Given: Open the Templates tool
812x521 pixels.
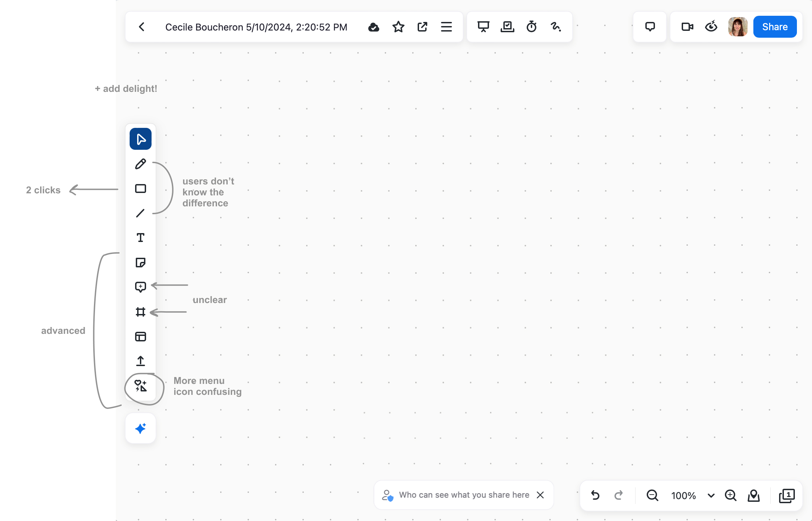Looking at the screenshot, I should pyautogui.click(x=140, y=337).
